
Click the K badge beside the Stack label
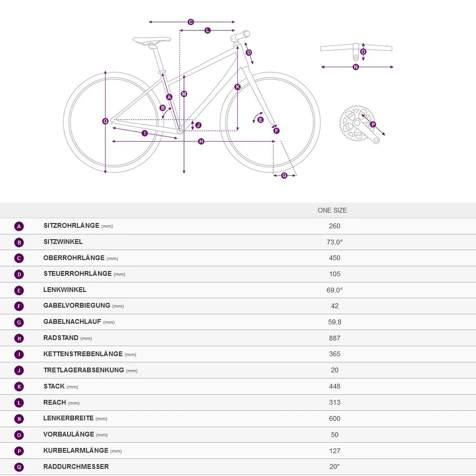19,387
